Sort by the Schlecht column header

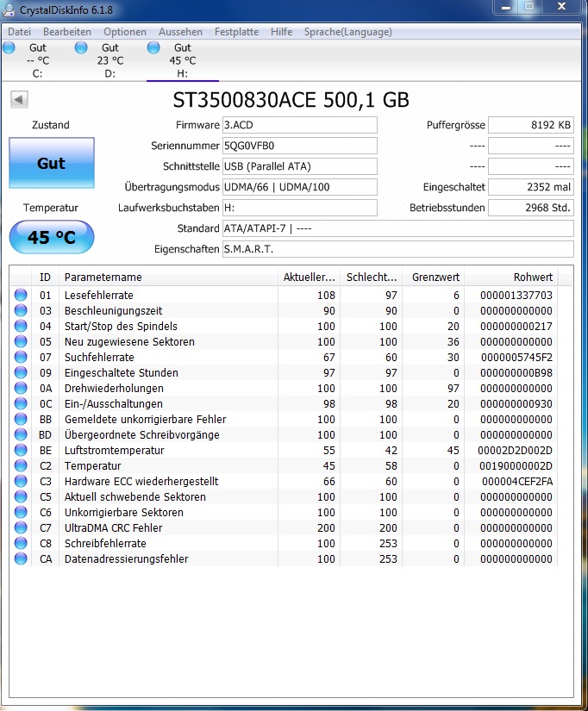click(x=371, y=277)
